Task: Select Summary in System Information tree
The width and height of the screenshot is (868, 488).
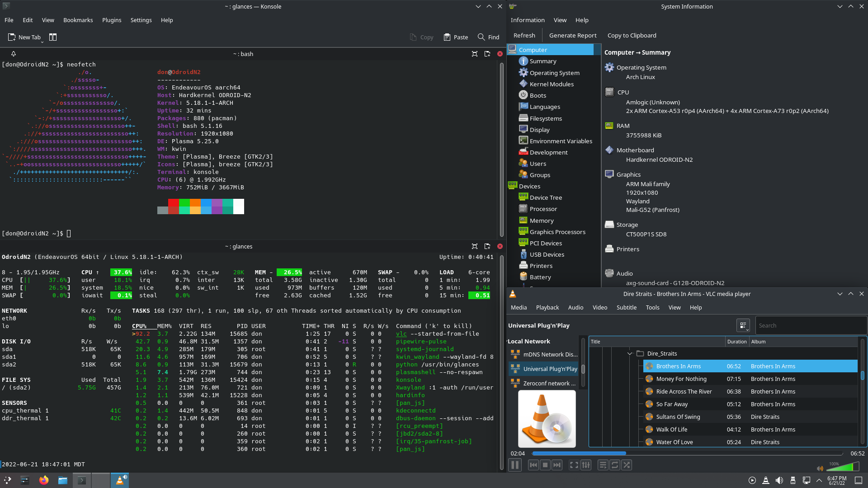Action: click(543, 61)
